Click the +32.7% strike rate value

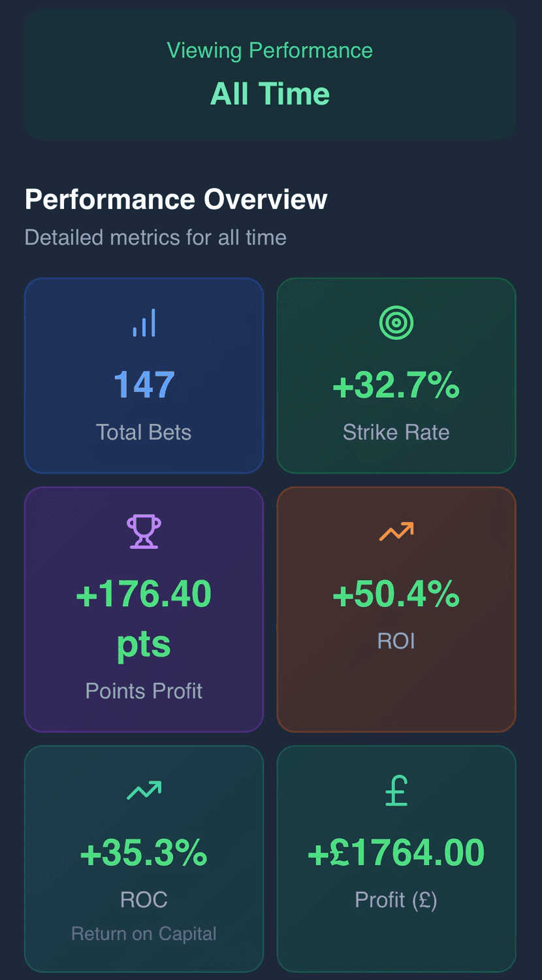[x=396, y=385]
